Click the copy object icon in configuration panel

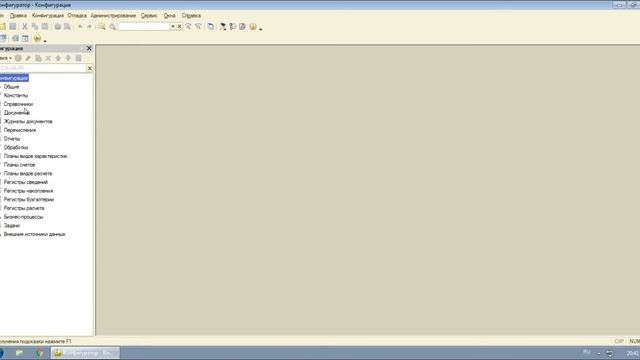coord(38,58)
